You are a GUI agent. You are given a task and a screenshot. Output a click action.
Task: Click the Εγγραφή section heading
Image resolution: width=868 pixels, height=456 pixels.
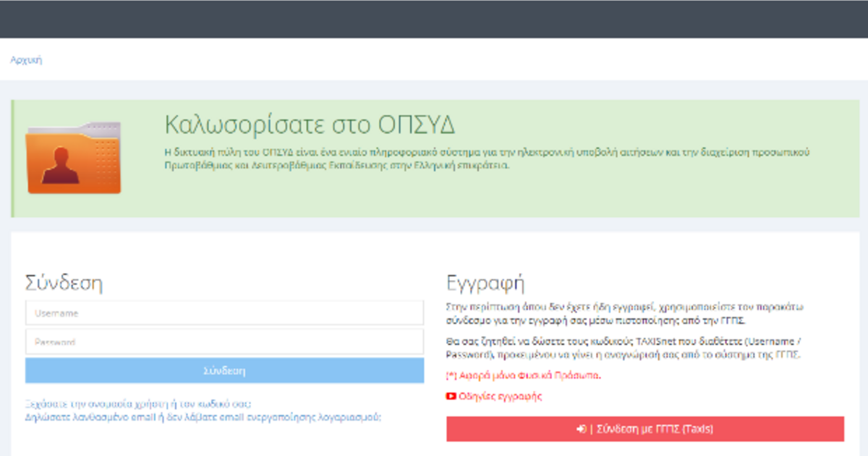[x=485, y=282]
